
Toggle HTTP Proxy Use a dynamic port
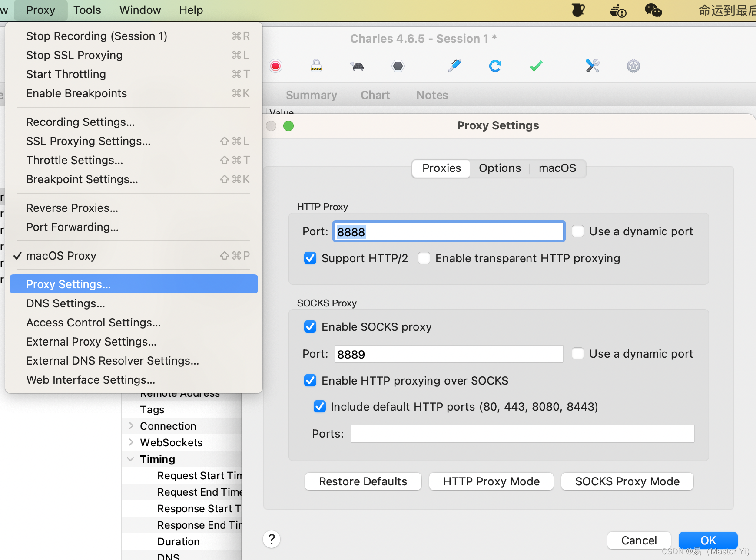[578, 231]
